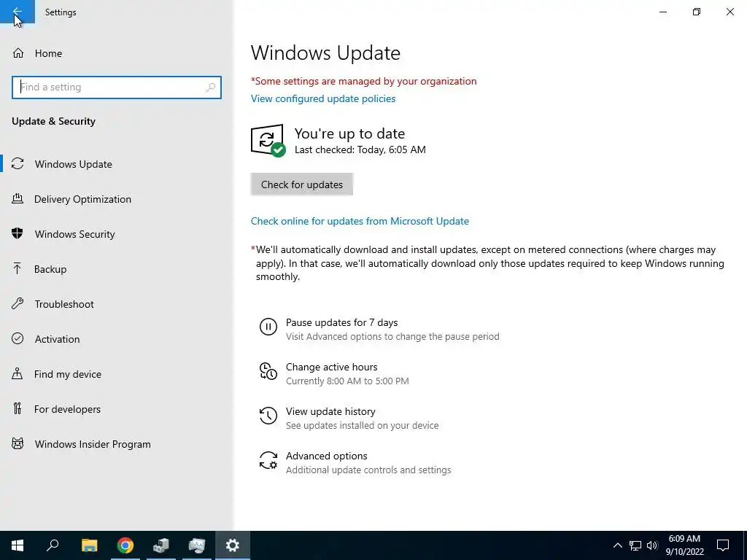Open the Windows Start menu
The width and height of the screenshot is (747, 560).
click(18, 545)
